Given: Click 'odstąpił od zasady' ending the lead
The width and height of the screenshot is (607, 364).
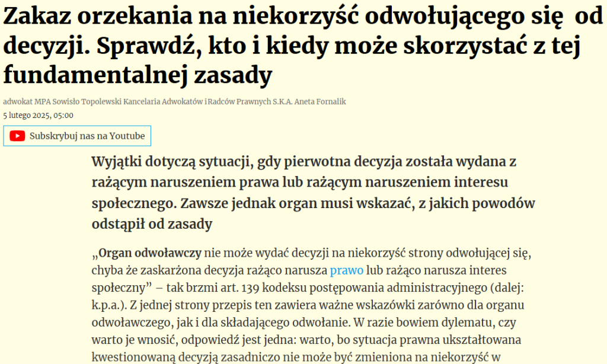Looking at the screenshot, I should pyautogui.click(x=152, y=225).
